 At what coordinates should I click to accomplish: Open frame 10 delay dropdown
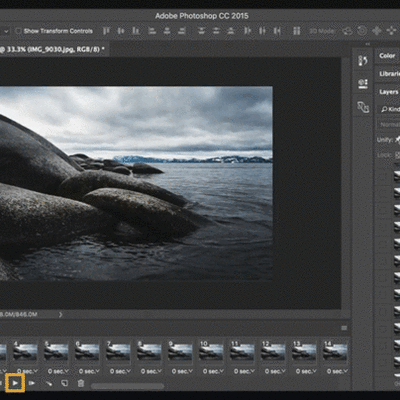213,371
